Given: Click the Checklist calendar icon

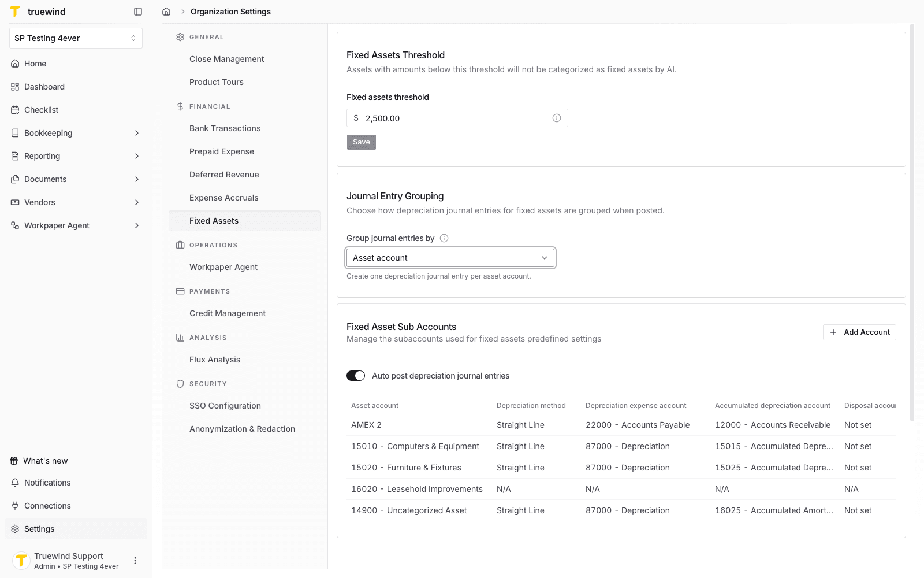Looking at the screenshot, I should [15, 110].
